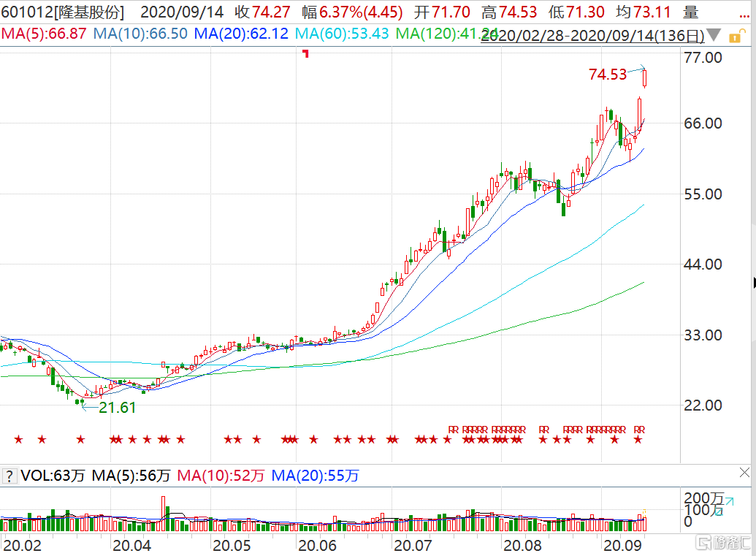
Task: Open the date range dropdown triangle
Action: click(714, 35)
